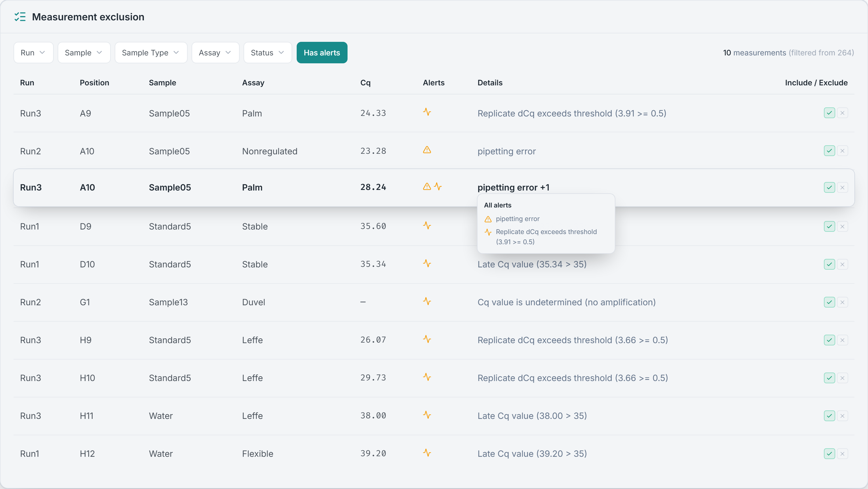Click the Alerts column header

point(434,83)
